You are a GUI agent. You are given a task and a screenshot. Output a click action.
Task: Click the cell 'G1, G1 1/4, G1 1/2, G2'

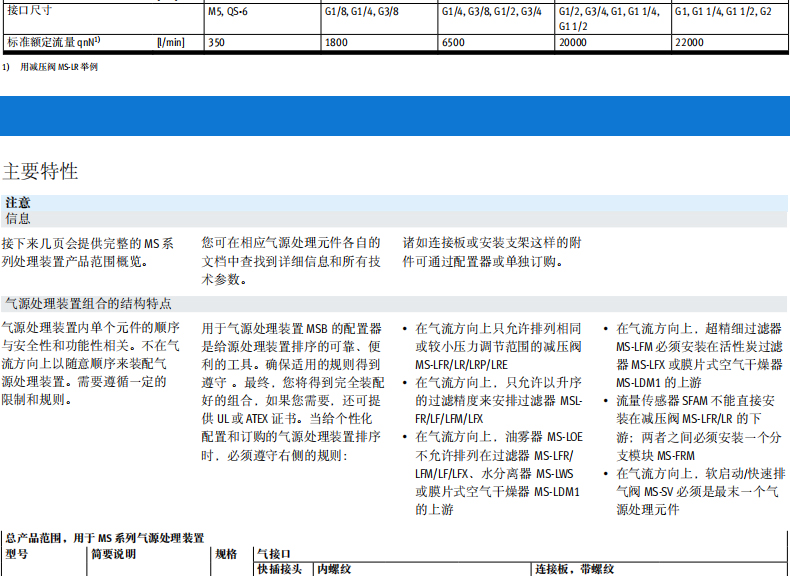tap(723, 11)
